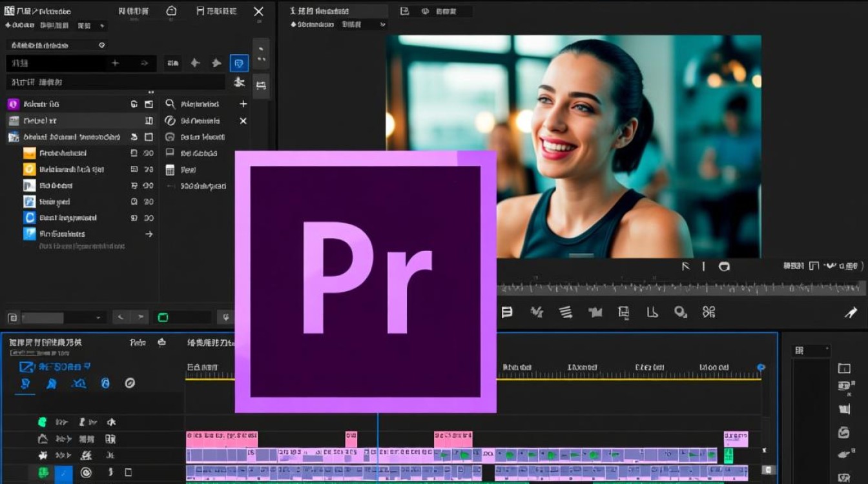Screen dimensions: 868x484
Task: Click the I-beam icon beneath the preview
Action: tap(704, 266)
